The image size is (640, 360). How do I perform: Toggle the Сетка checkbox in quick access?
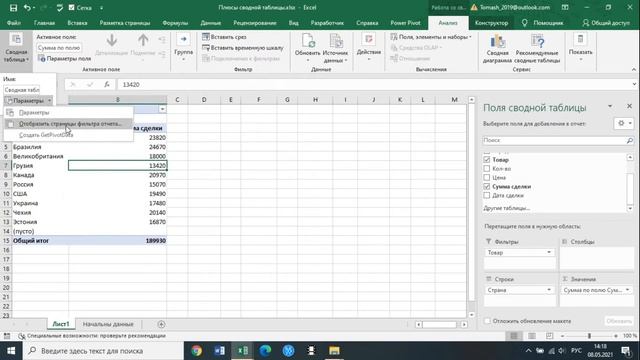coord(72,7)
